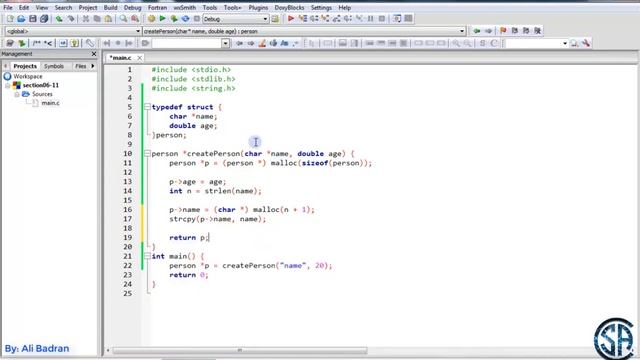Screen dimensions: 640x360
Task: Click the Paste clipboard icon
Action: pyautogui.click(x=108, y=19)
